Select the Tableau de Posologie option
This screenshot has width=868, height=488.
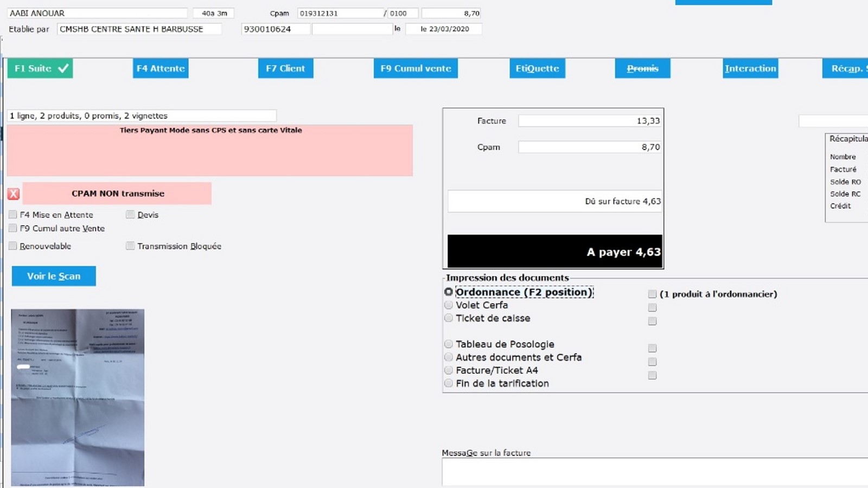(x=449, y=344)
